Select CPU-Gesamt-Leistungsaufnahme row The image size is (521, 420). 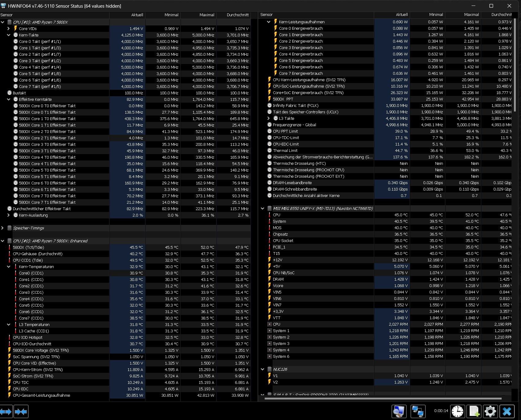pyautogui.click(x=125, y=395)
